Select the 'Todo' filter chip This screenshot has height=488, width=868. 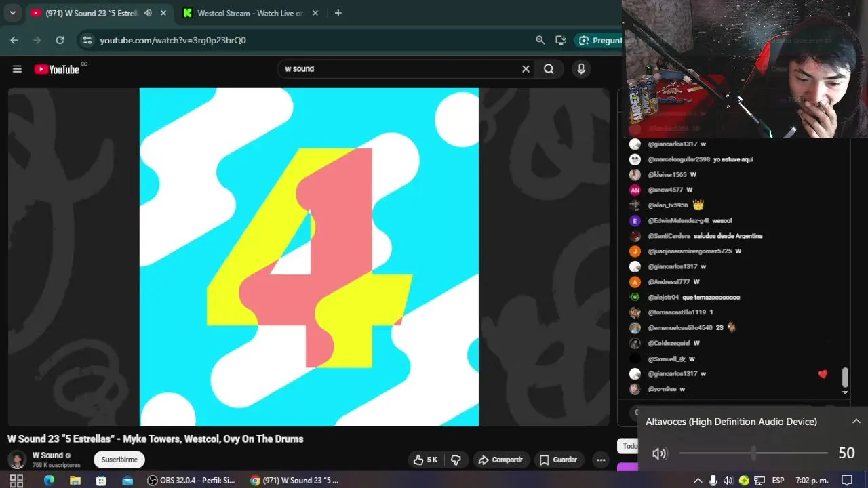coord(629,446)
